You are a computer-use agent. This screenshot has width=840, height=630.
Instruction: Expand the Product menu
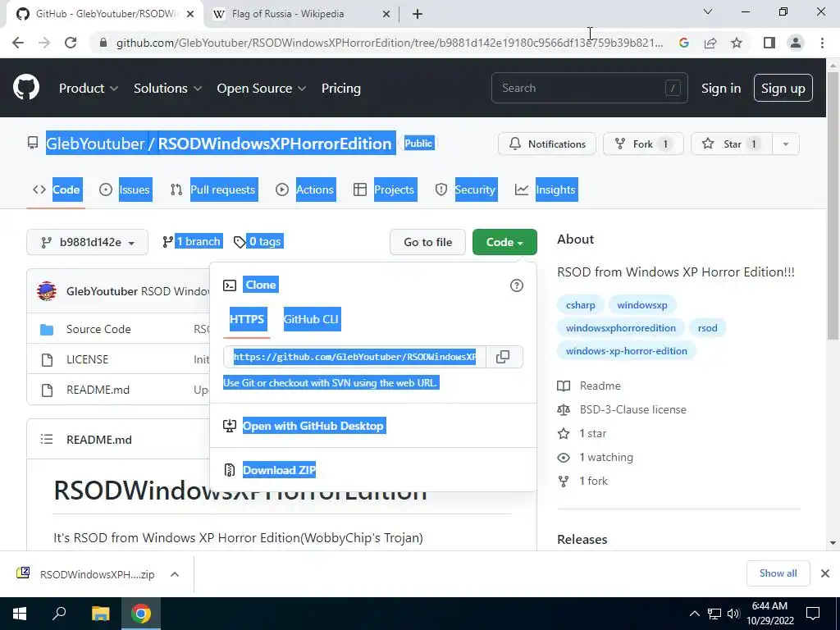pyautogui.click(x=89, y=89)
